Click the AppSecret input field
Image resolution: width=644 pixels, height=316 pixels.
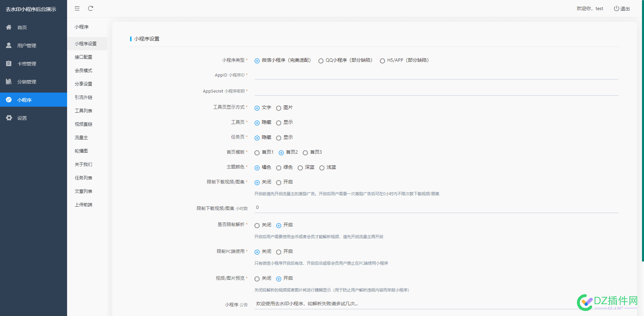pos(436,91)
